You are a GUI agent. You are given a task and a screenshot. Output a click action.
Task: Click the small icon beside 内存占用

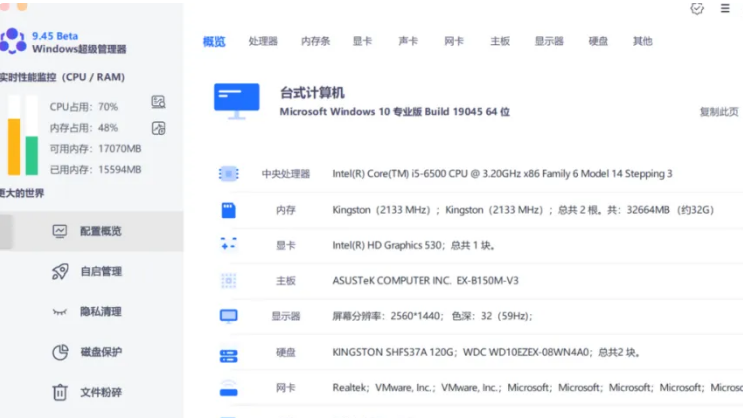pos(158,128)
